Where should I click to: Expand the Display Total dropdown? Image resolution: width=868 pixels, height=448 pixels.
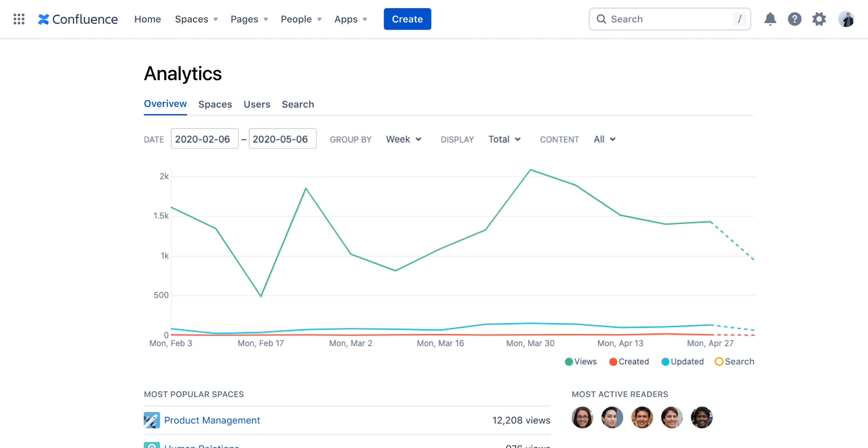point(504,139)
